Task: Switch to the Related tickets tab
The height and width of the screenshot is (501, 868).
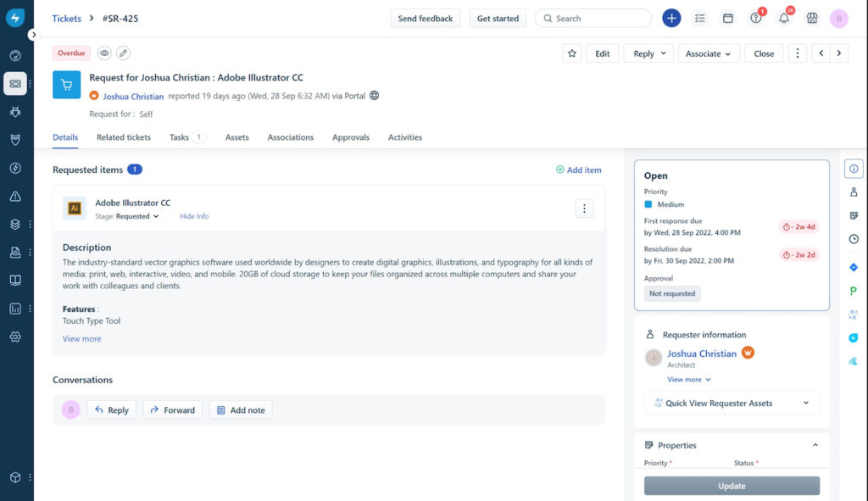Action: (x=124, y=137)
